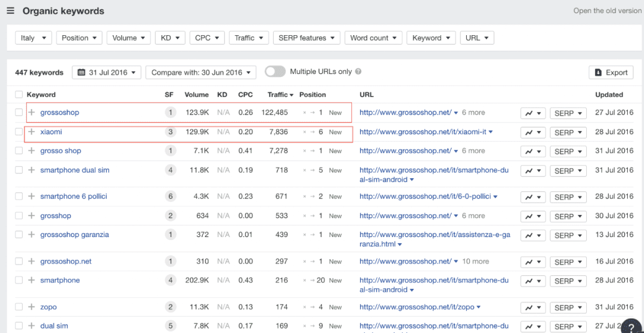
Task: Open the grossoshop garanzia keyword link
Action: pyautogui.click(x=75, y=235)
